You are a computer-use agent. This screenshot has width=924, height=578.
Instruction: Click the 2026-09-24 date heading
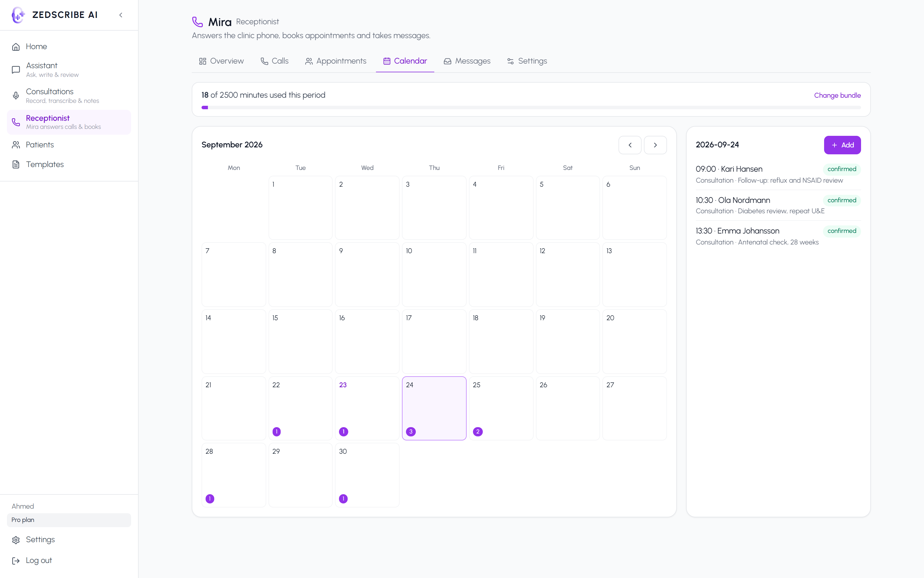(x=717, y=145)
